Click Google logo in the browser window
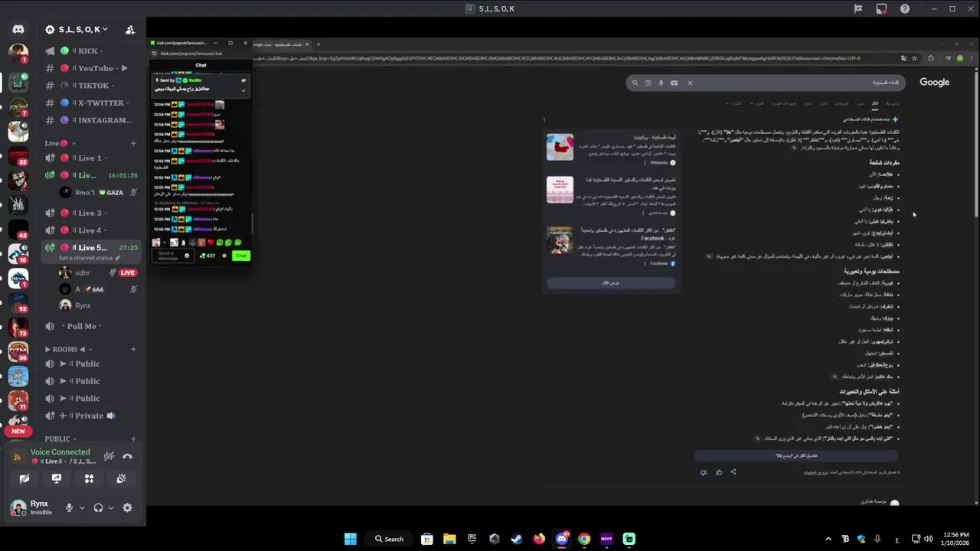The width and height of the screenshot is (980, 551). [x=934, y=82]
